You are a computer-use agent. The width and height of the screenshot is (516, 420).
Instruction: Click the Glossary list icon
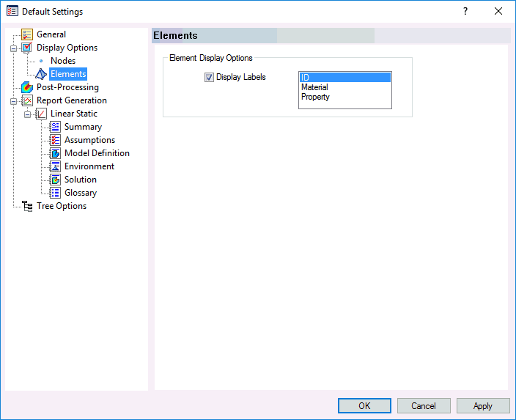(55, 193)
